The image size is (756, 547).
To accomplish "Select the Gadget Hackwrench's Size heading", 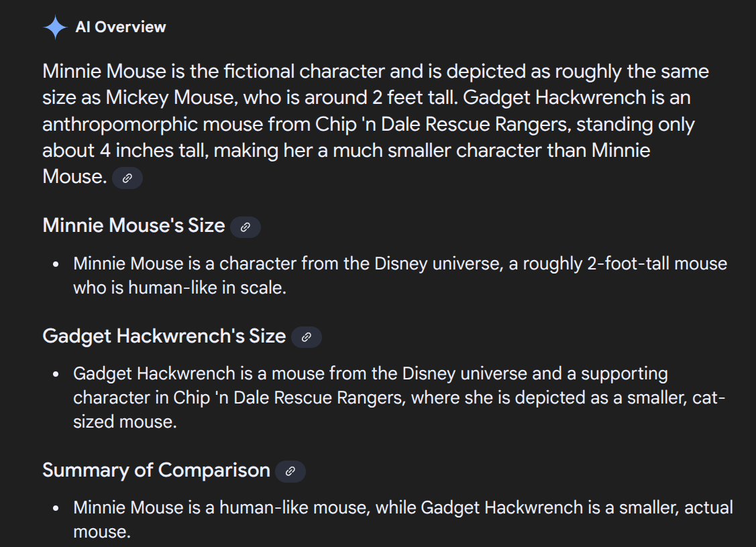I will pyautogui.click(x=164, y=335).
